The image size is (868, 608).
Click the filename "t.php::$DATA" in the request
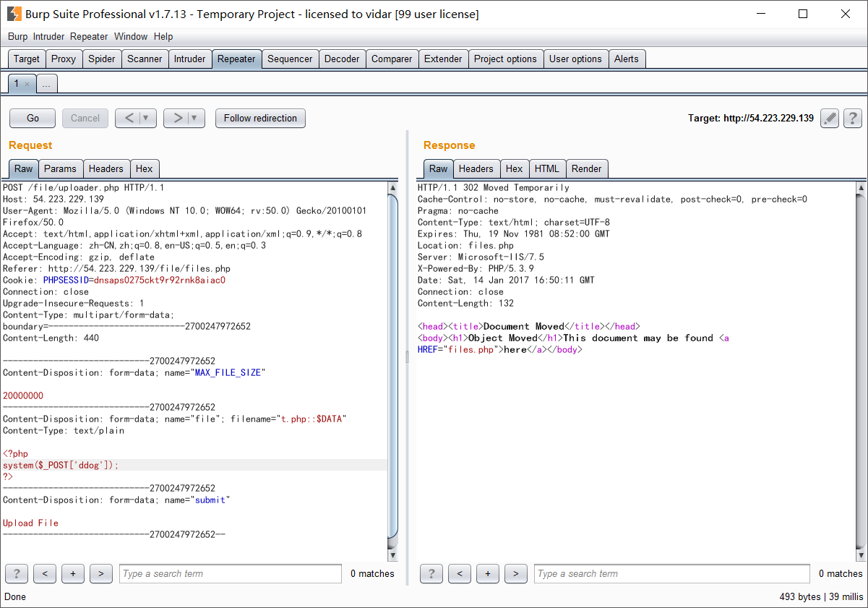click(313, 419)
